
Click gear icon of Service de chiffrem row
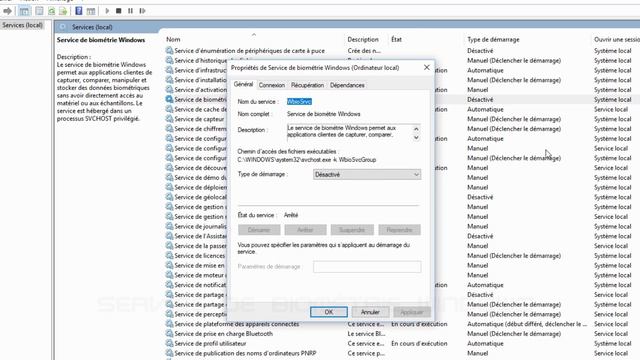pos(169,129)
